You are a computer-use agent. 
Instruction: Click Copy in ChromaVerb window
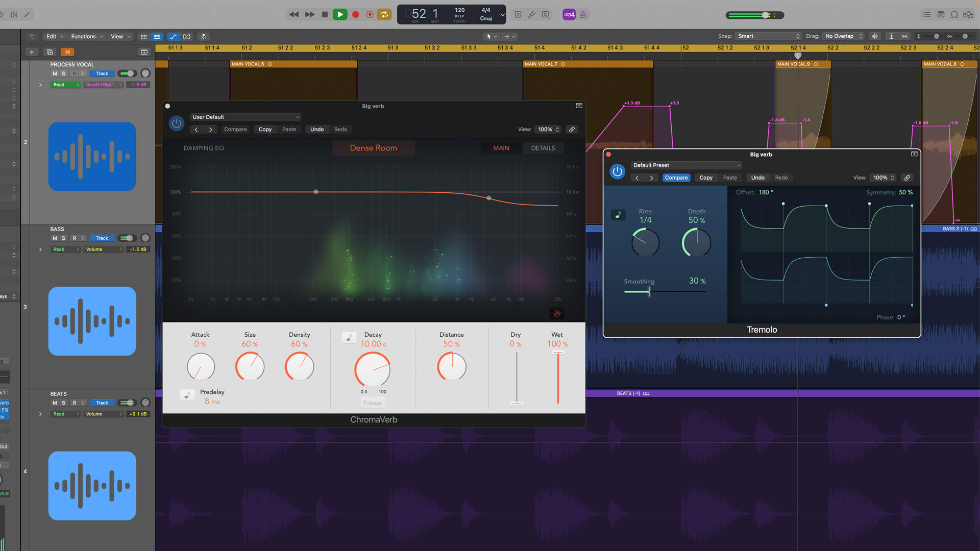pos(265,130)
